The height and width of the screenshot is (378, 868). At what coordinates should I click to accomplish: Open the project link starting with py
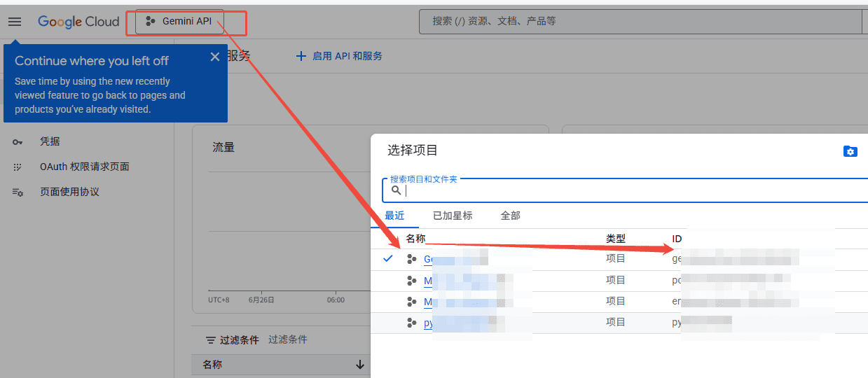429,323
